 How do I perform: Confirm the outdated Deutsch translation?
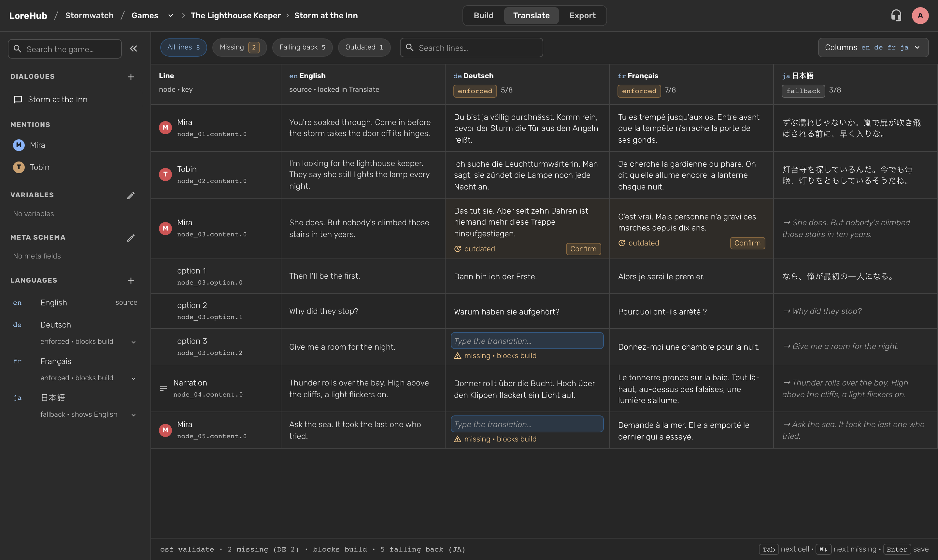click(583, 249)
